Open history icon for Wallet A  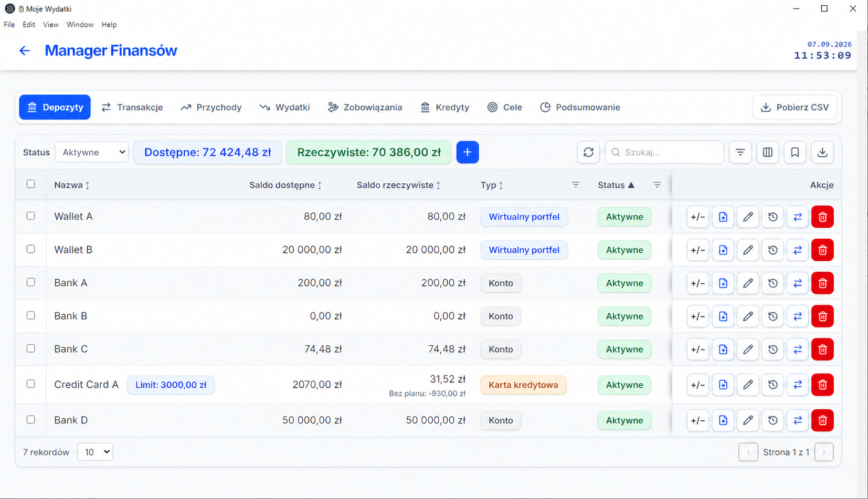[773, 217]
